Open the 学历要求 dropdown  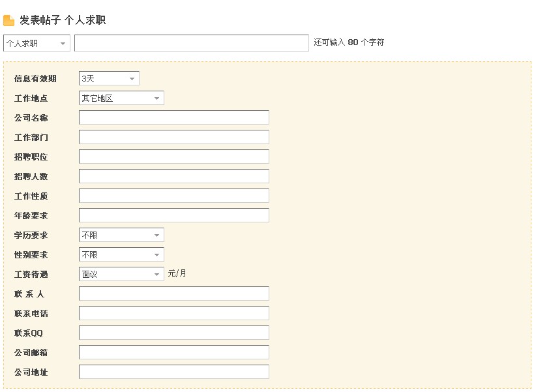click(121, 235)
